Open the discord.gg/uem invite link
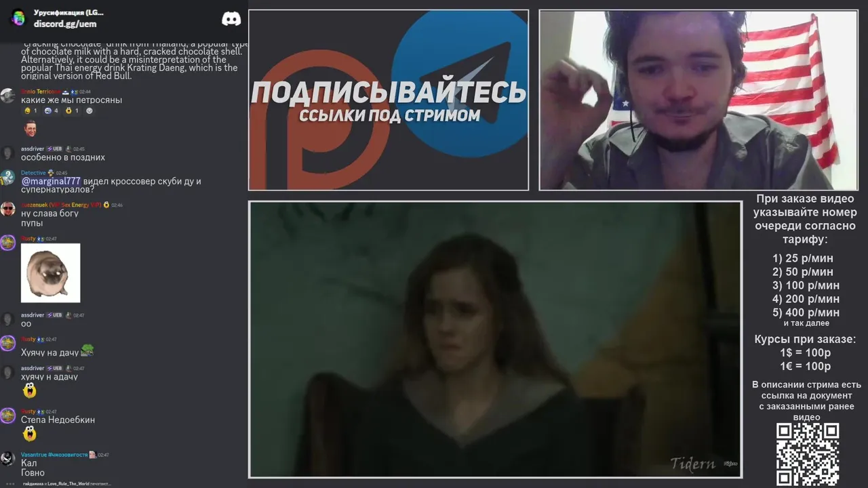868x488 pixels. click(65, 24)
